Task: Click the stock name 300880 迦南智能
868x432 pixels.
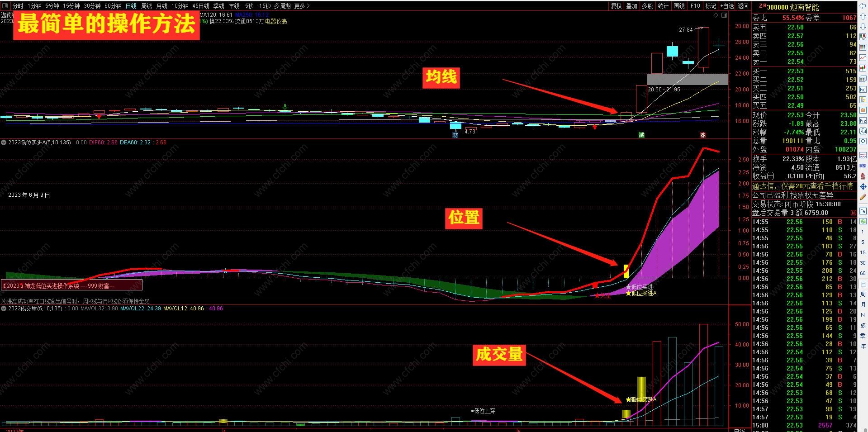Action: (792, 7)
